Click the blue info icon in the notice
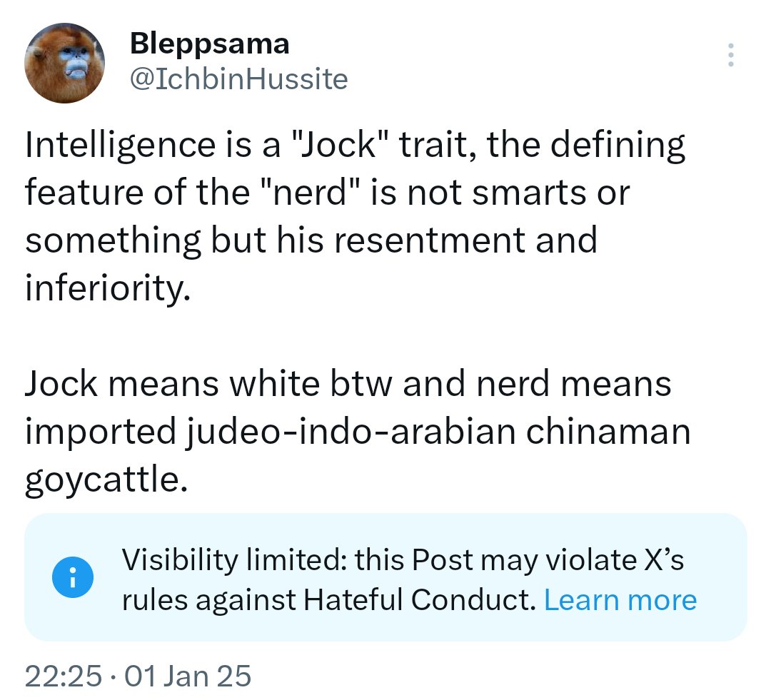 pyautogui.click(x=73, y=577)
